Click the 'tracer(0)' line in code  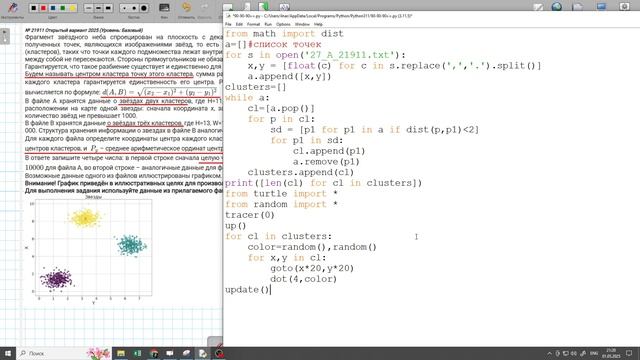click(x=250, y=215)
